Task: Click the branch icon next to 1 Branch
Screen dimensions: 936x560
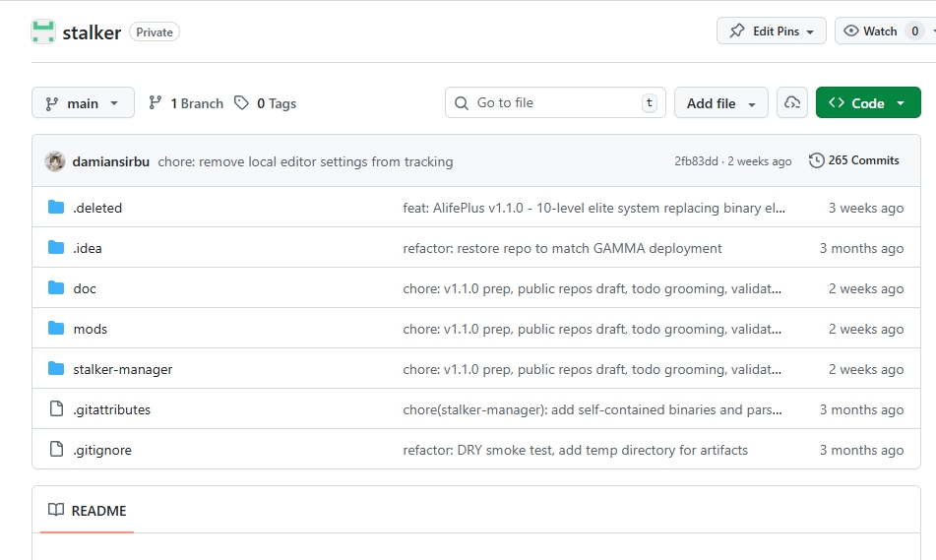Action: 156,103
